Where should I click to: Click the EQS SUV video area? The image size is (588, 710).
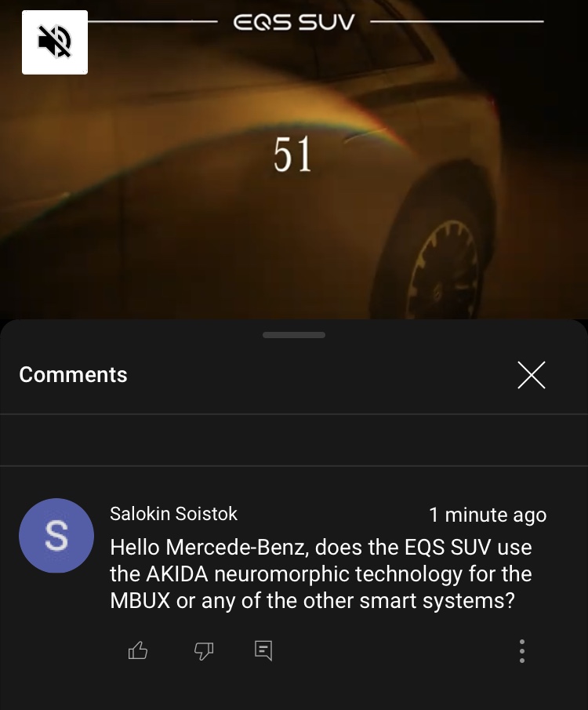click(x=294, y=159)
